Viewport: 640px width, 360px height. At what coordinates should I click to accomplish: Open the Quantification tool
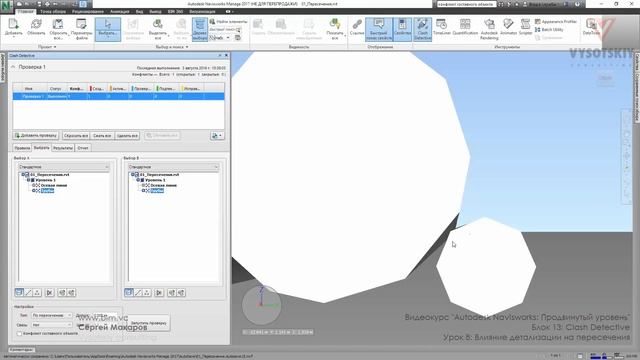465,27
